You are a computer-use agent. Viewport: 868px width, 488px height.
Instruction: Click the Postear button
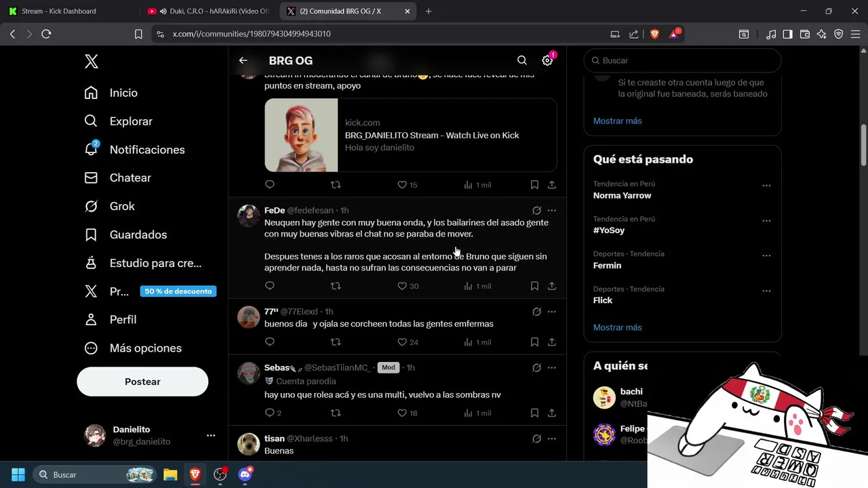pos(142,382)
